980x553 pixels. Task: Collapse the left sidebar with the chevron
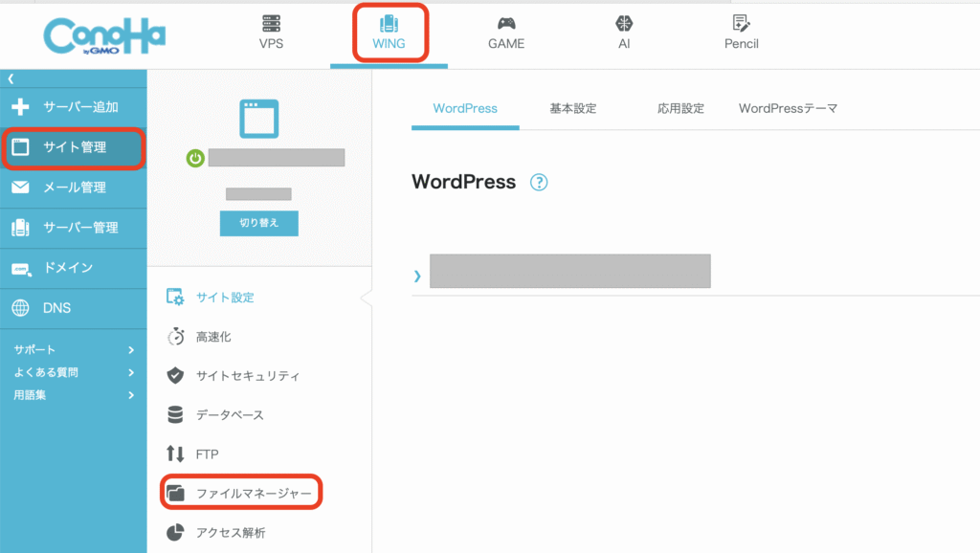pyautogui.click(x=11, y=78)
